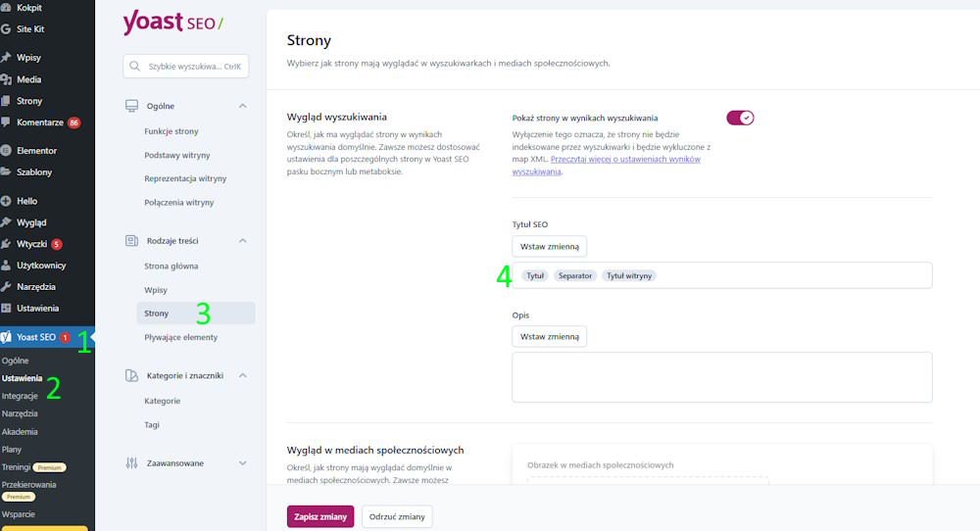Image resolution: width=980 pixels, height=531 pixels.
Task: Open Narzędzia in Yoast submenu
Action: pyautogui.click(x=20, y=413)
